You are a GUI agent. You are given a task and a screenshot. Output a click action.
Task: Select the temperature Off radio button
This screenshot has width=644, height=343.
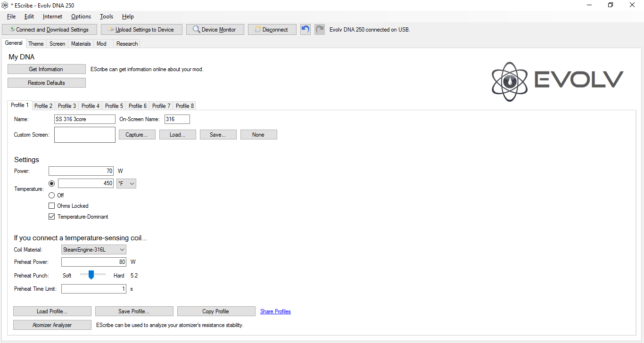pos(52,195)
